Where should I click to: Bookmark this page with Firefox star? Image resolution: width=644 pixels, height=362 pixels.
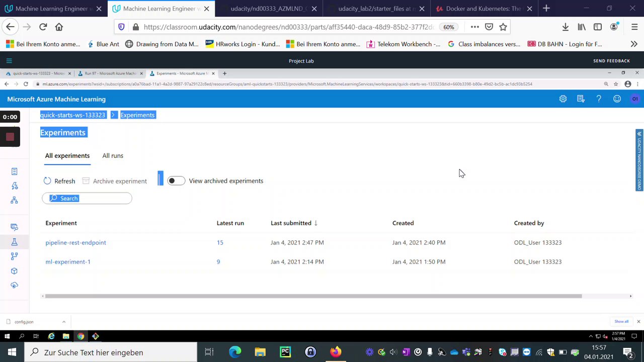point(503,27)
